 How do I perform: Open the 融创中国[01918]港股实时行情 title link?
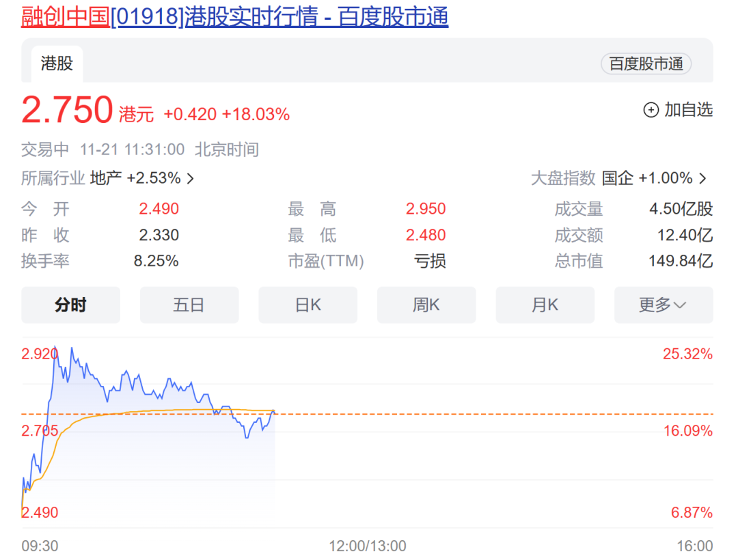pos(235,17)
